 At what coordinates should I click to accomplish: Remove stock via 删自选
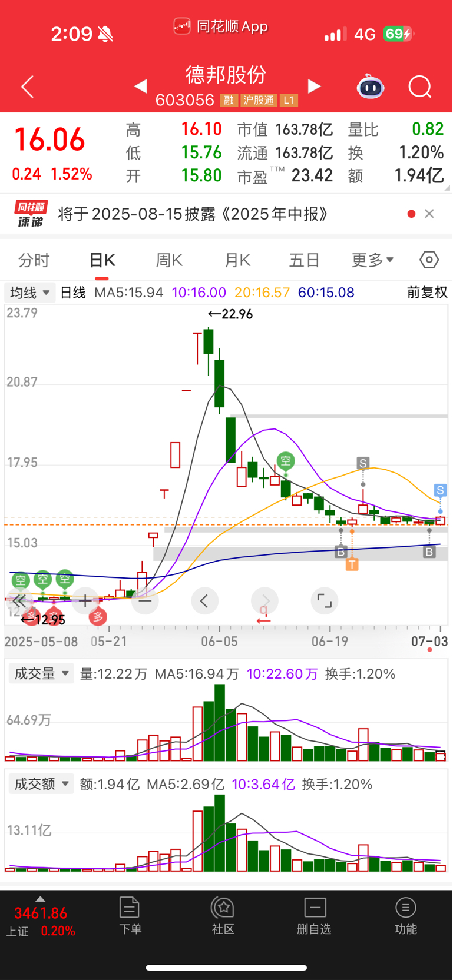point(314,916)
